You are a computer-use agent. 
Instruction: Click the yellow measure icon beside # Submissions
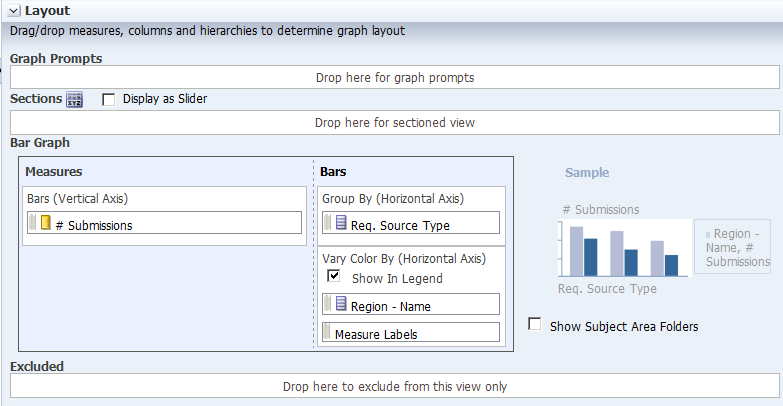44,224
